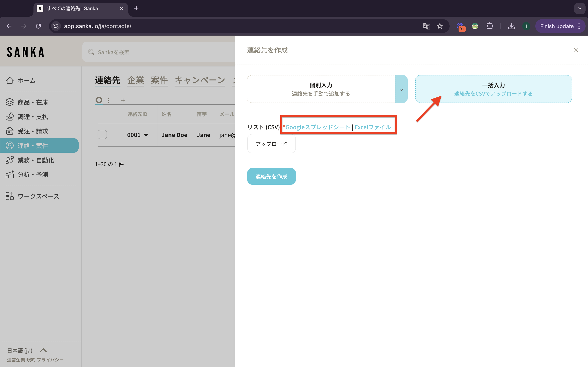Click the 連絡先を作成 submit button

271,176
